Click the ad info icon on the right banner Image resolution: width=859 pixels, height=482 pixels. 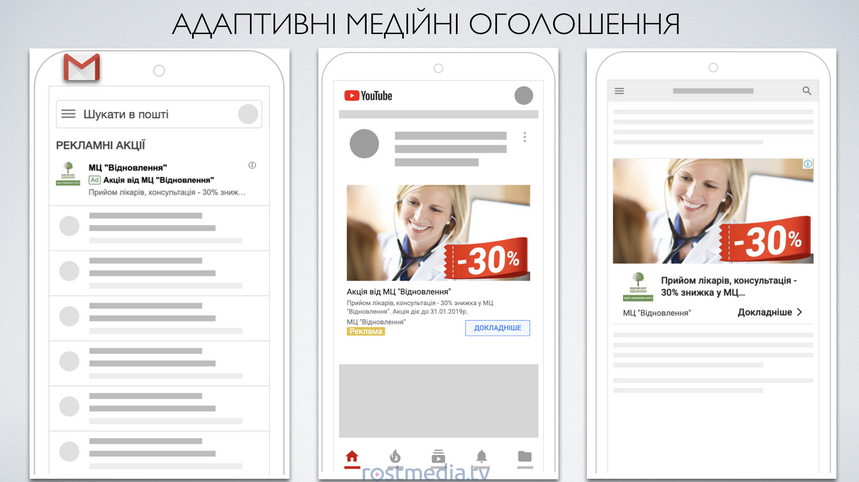point(807,164)
